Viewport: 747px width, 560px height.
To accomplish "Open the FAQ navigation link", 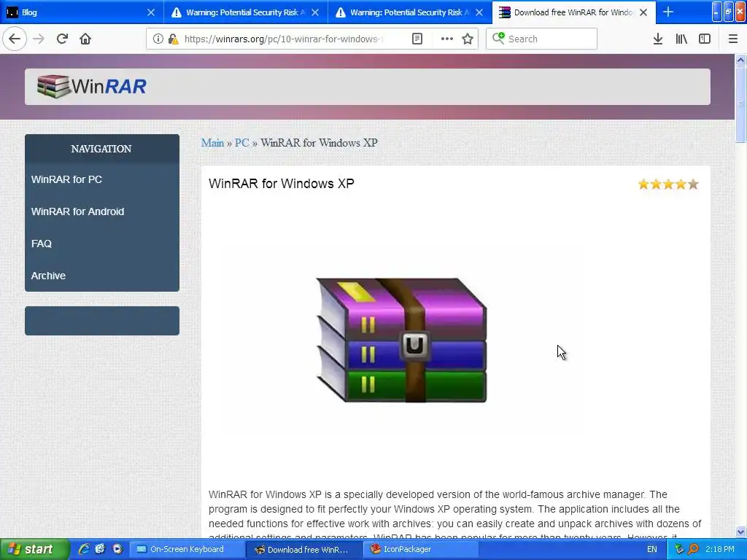I will tap(42, 244).
